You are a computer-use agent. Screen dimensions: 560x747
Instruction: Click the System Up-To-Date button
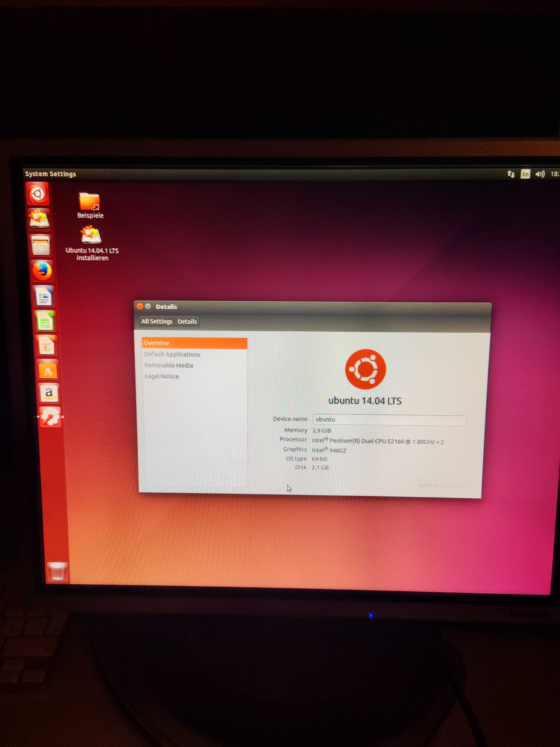point(444,486)
